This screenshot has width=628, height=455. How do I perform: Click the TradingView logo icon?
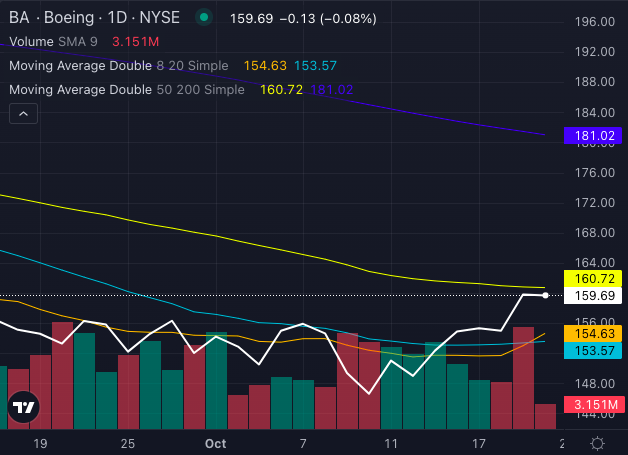click(x=23, y=407)
